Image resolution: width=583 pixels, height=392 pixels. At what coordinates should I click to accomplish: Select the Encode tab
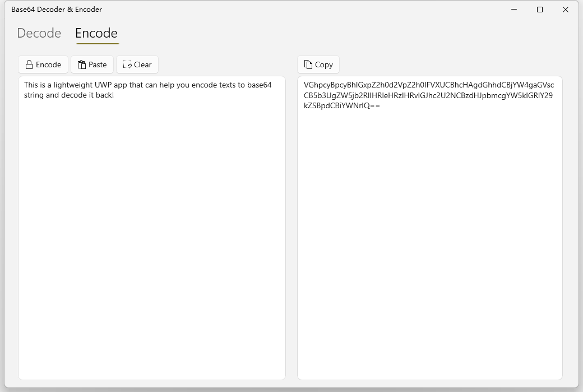coord(96,33)
